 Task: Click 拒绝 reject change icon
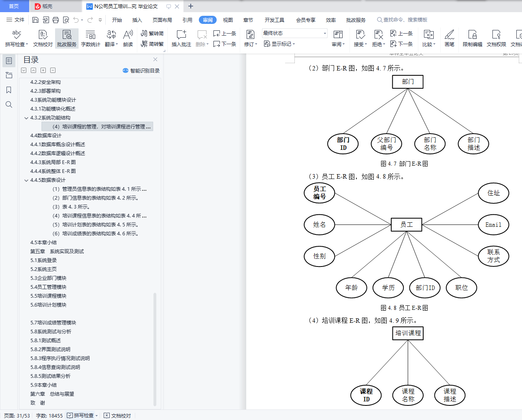[x=378, y=35]
